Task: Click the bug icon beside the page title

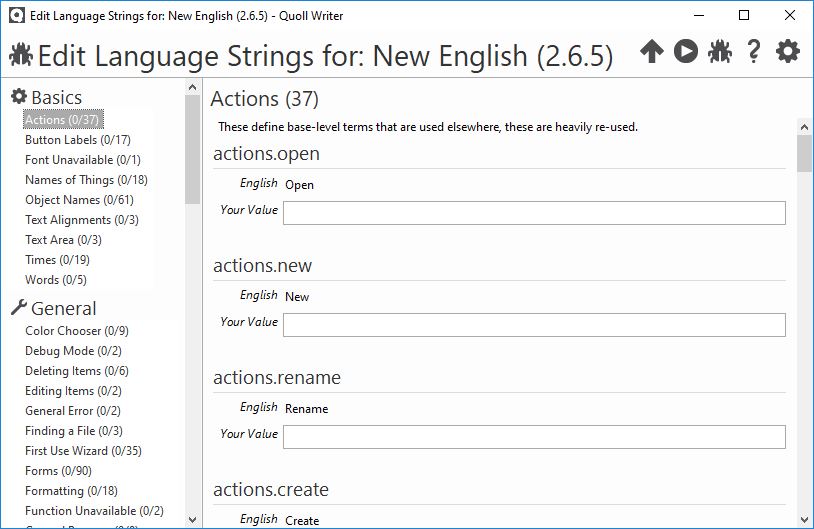Action: [21, 55]
